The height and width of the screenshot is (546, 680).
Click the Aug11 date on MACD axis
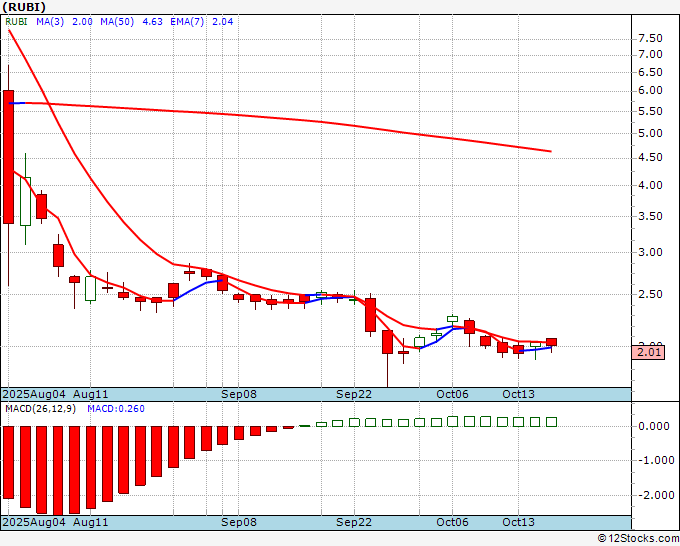tap(90, 523)
